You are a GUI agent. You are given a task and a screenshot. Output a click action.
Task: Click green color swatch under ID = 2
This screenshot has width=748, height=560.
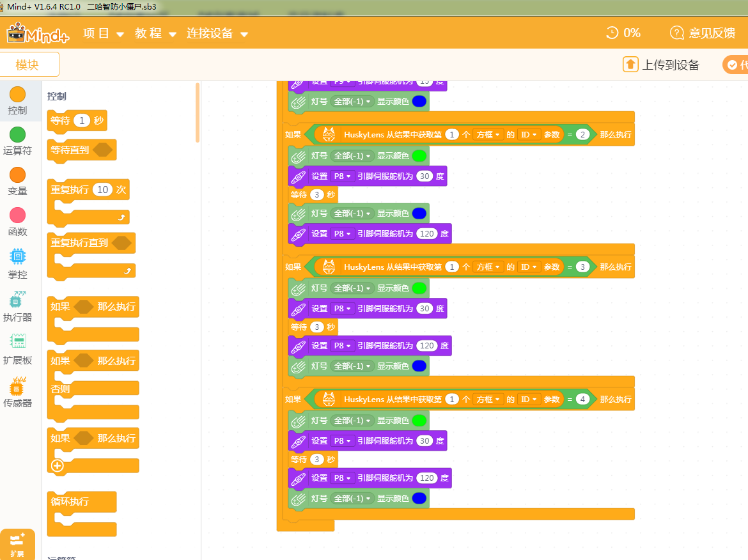click(x=419, y=156)
